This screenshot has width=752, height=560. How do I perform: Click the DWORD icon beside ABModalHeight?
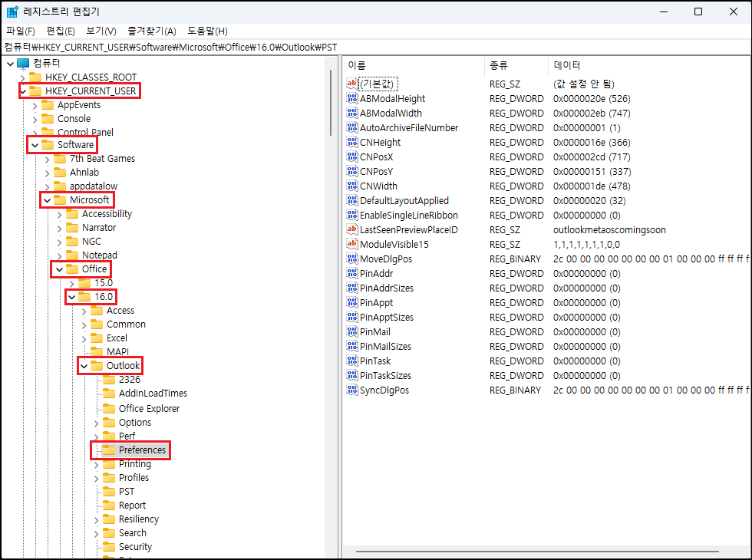(352, 98)
